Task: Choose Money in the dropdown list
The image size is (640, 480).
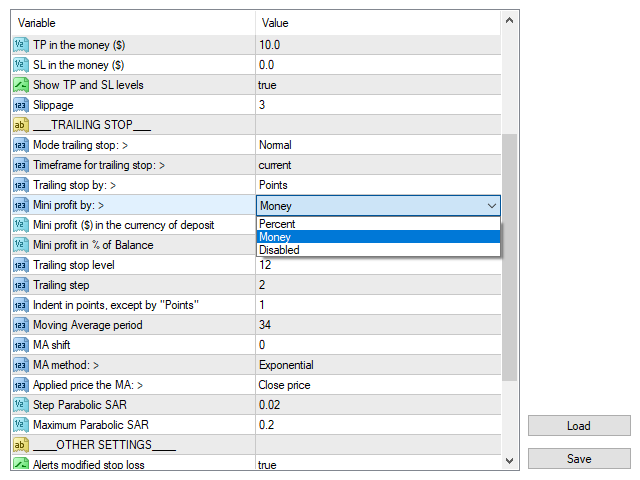Action: (x=378, y=237)
